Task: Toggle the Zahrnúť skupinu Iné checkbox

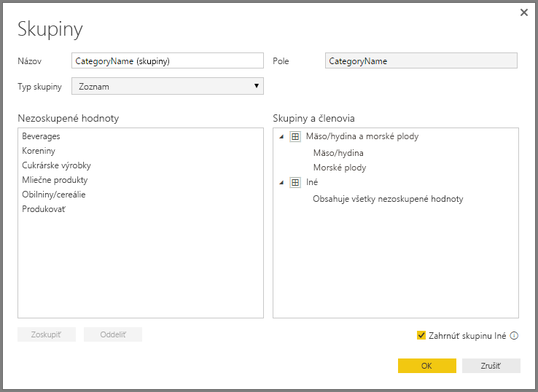Action: 421,335
